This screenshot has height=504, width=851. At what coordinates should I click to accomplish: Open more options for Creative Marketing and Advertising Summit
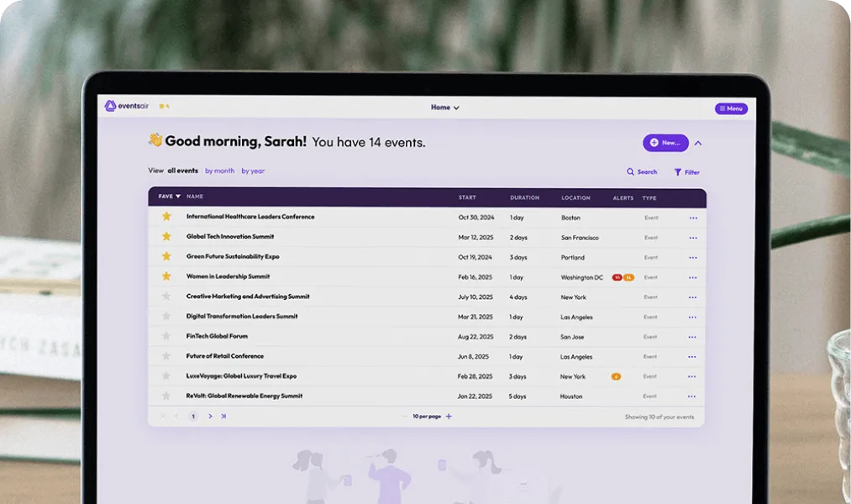pyautogui.click(x=692, y=297)
